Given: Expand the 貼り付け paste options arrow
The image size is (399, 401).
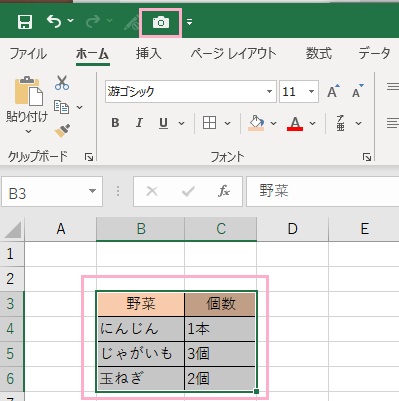Looking at the screenshot, I should pyautogui.click(x=28, y=132).
